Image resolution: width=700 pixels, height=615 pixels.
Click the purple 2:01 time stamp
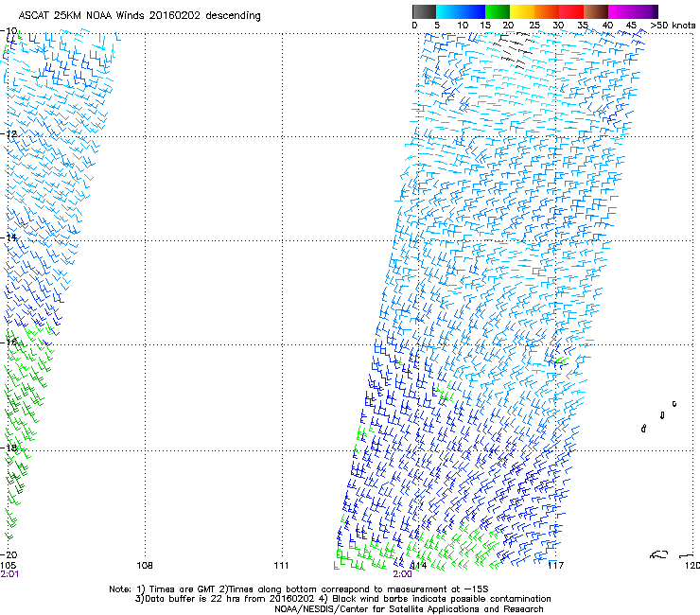pos(9,574)
